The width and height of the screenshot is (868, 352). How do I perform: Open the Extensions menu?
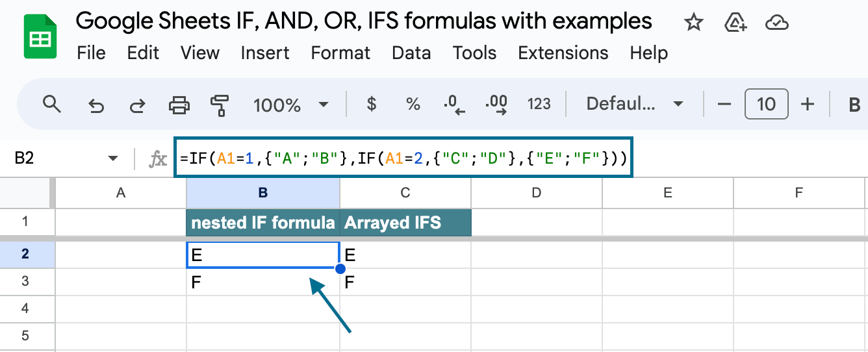(x=563, y=53)
